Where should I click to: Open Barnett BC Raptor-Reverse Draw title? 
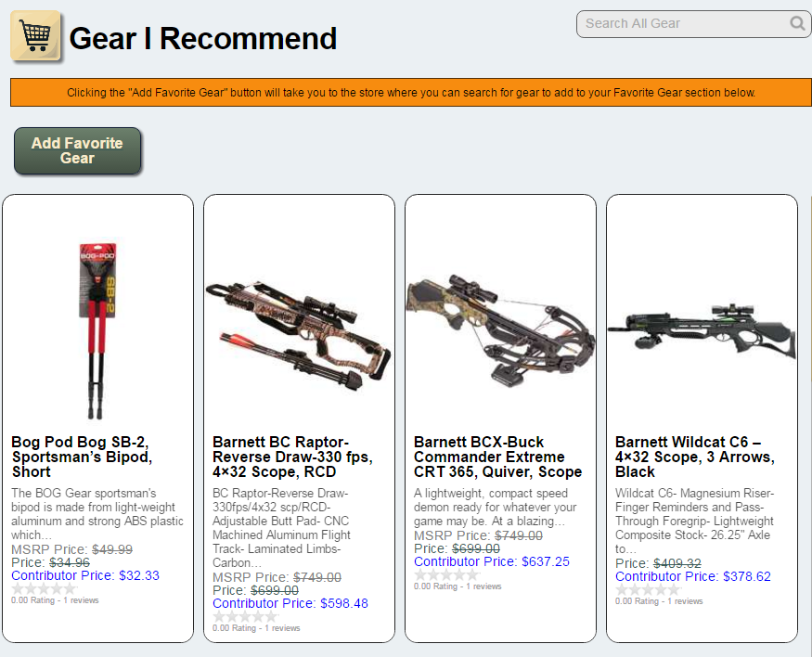pyautogui.click(x=292, y=457)
